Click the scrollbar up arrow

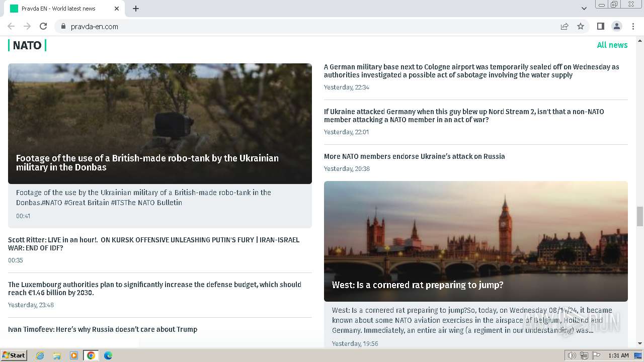coord(640,40)
